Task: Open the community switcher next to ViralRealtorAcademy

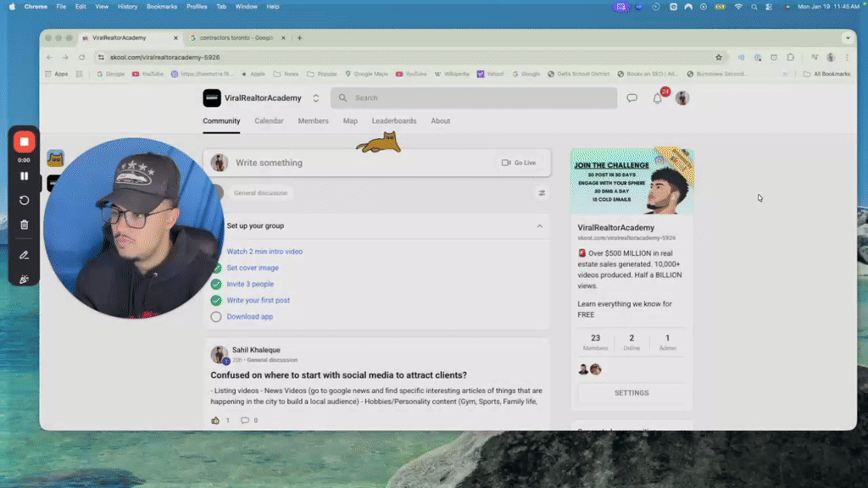Action: [315, 97]
